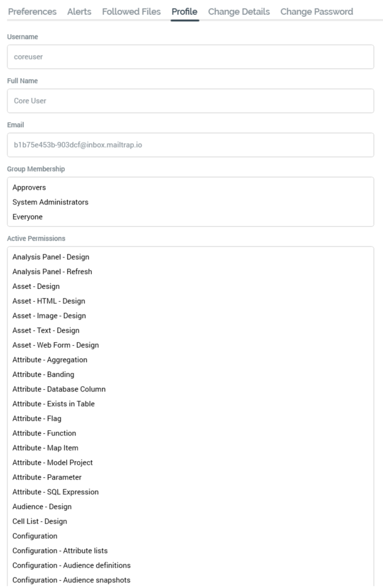Click the Username field showing coreuser
Screen dimensions: 383x588
point(190,57)
